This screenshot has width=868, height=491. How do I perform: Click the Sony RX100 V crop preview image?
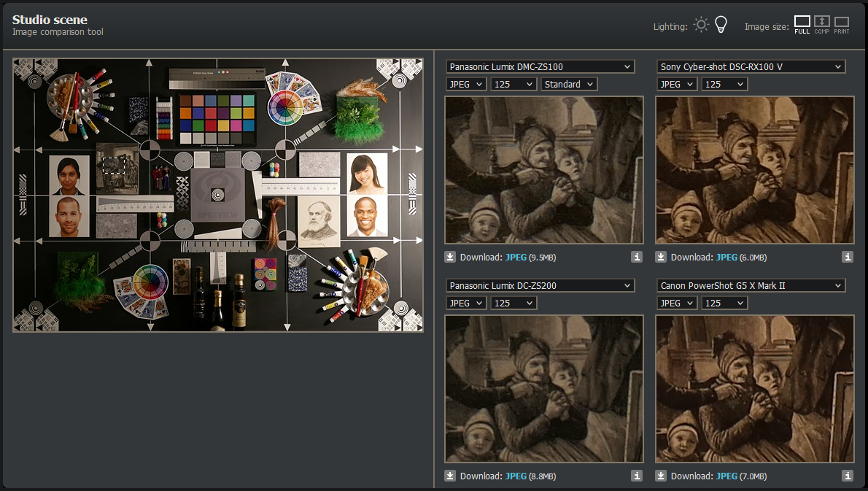[x=755, y=170]
